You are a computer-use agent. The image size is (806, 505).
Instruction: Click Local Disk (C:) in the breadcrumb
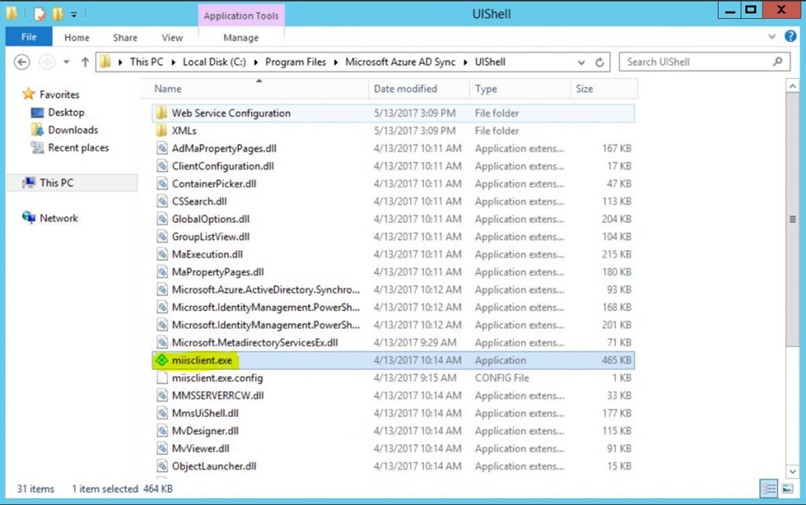click(x=214, y=62)
